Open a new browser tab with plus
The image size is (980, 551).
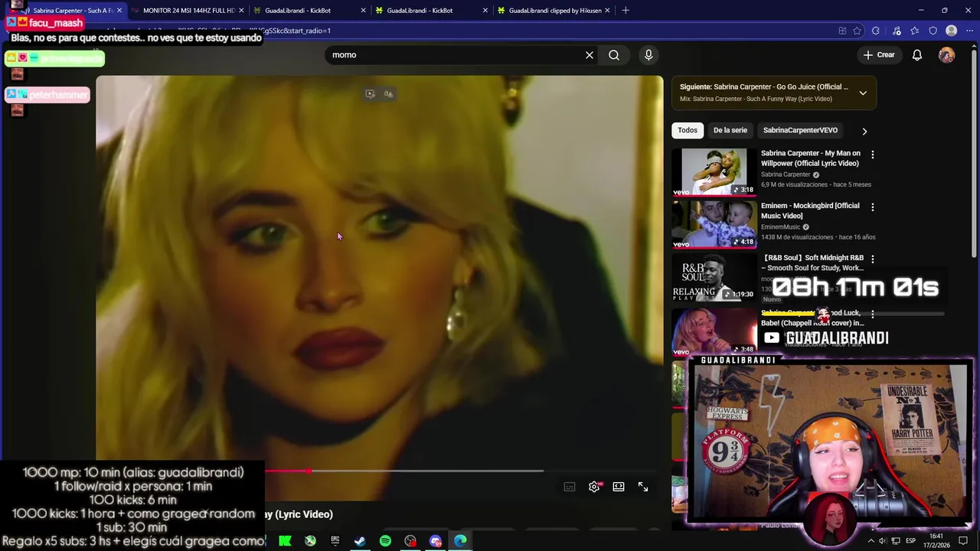626,11
